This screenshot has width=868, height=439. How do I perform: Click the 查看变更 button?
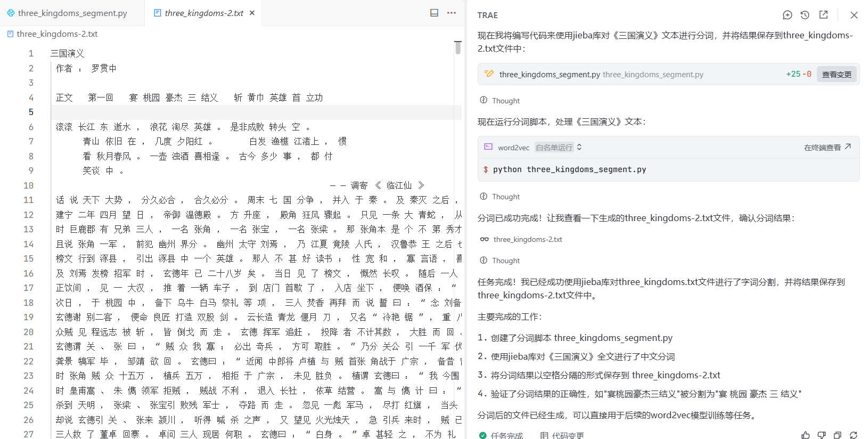(x=837, y=75)
